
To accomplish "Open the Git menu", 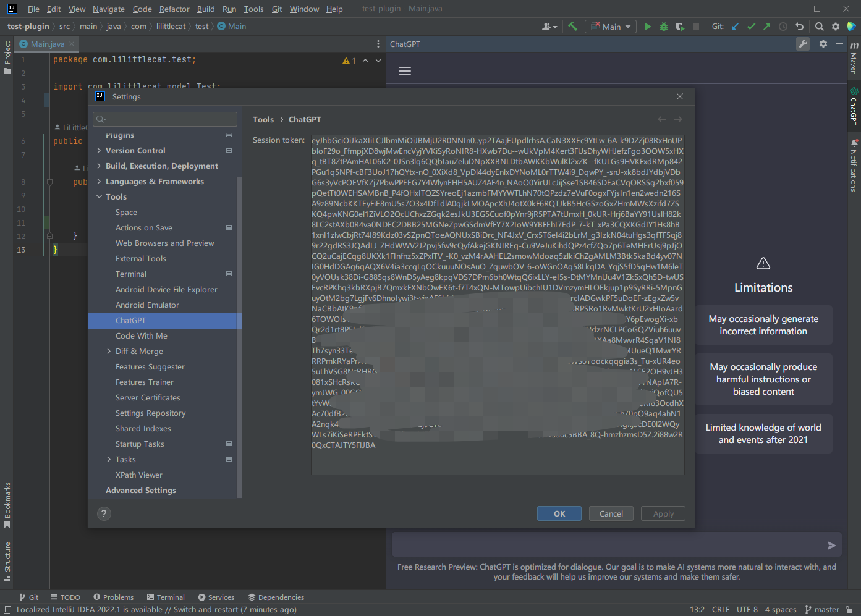I will pyautogui.click(x=277, y=9).
